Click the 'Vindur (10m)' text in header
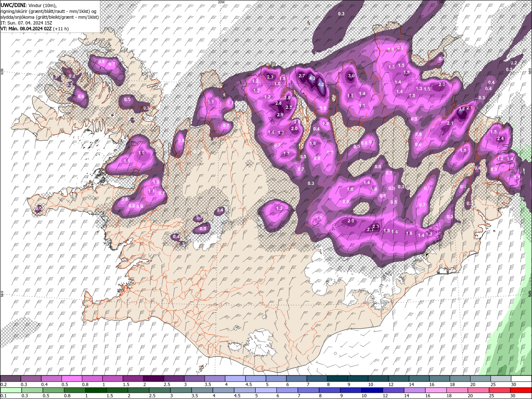 click(42, 5)
